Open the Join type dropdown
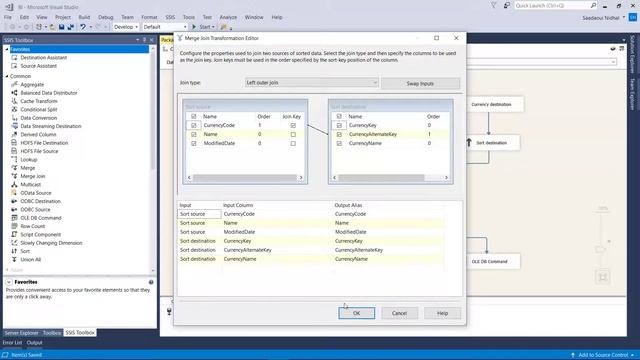This screenshot has height=360, width=640. (311, 82)
